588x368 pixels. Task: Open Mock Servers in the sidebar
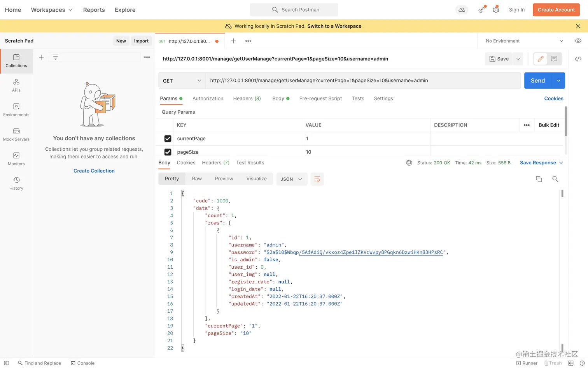pyautogui.click(x=16, y=134)
